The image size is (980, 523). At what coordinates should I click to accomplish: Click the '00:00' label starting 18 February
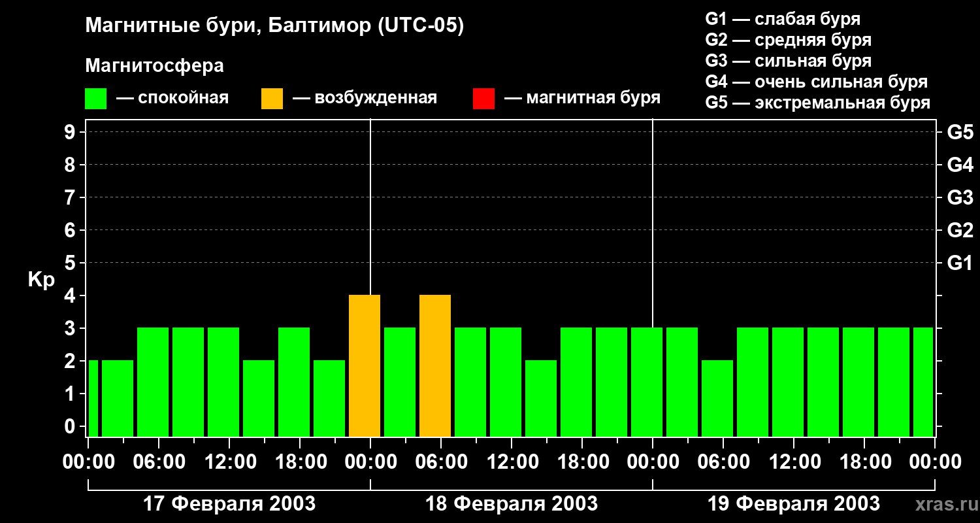tap(370, 462)
